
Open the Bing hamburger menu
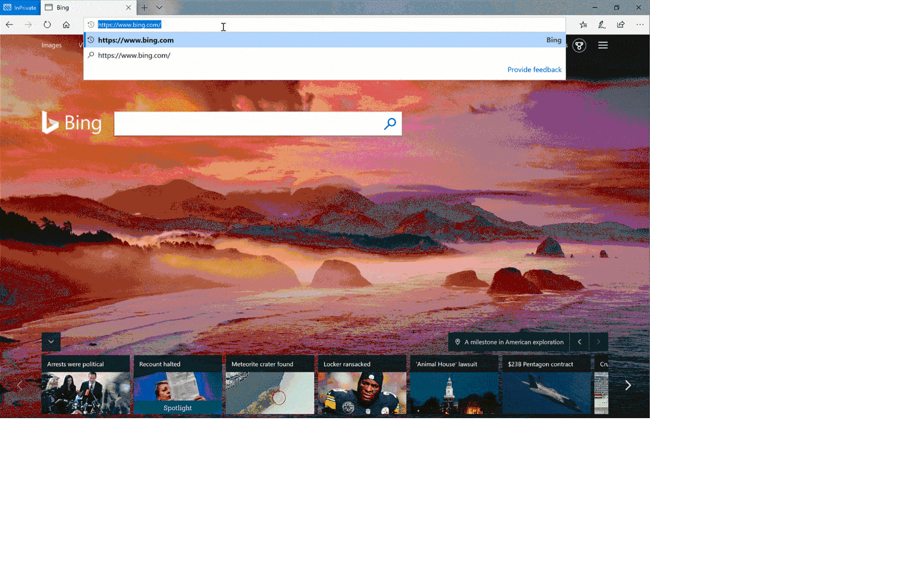pyautogui.click(x=603, y=46)
